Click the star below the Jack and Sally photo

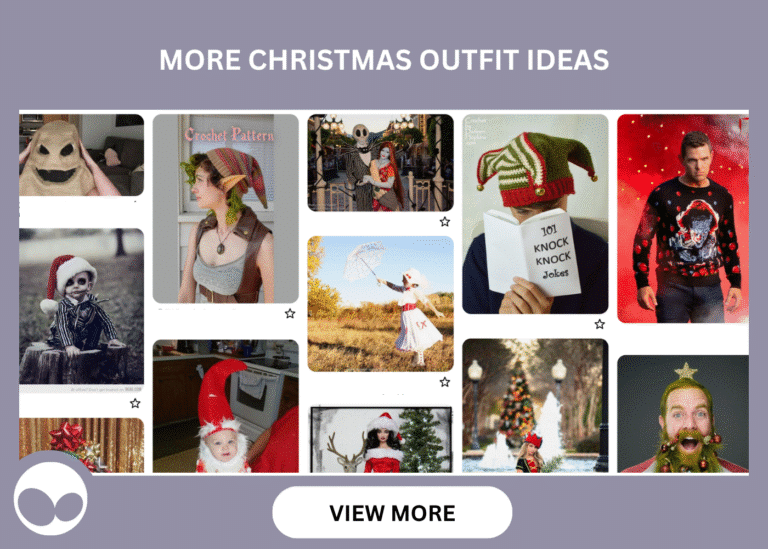(x=445, y=222)
